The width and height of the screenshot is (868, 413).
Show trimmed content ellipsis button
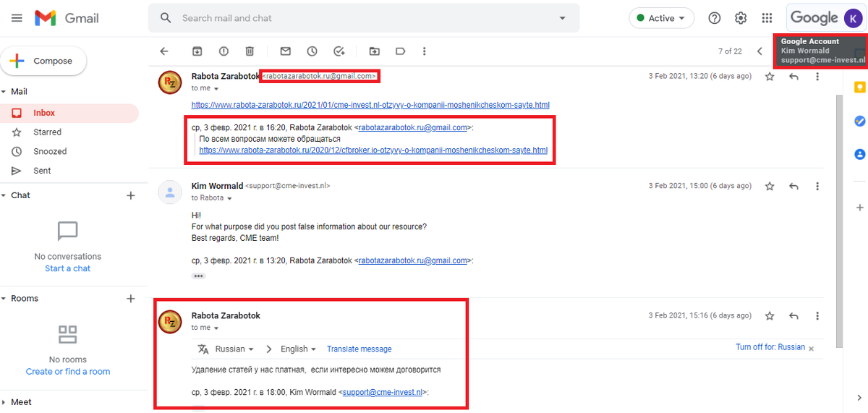click(x=198, y=276)
